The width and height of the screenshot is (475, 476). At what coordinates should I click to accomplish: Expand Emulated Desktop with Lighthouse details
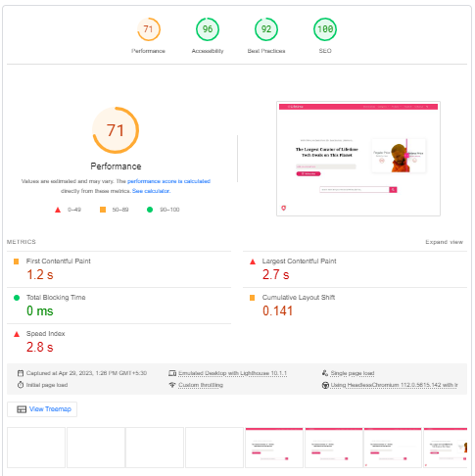(232, 373)
